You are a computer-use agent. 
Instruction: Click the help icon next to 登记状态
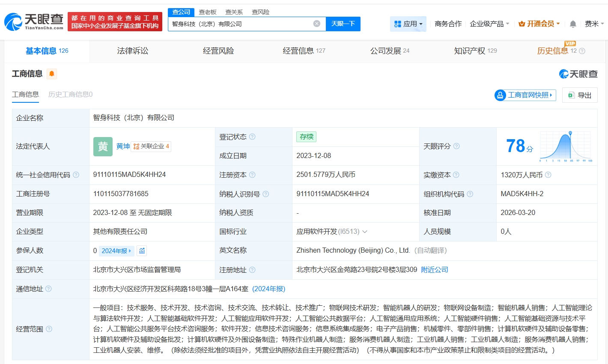[x=252, y=137]
